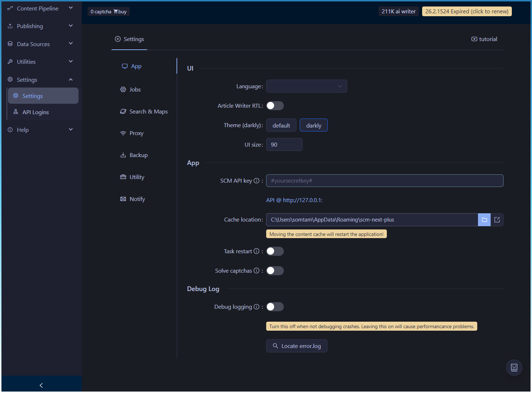Enable the Solve captchas toggle
This screenshot has width=532, height=393.
275,271
